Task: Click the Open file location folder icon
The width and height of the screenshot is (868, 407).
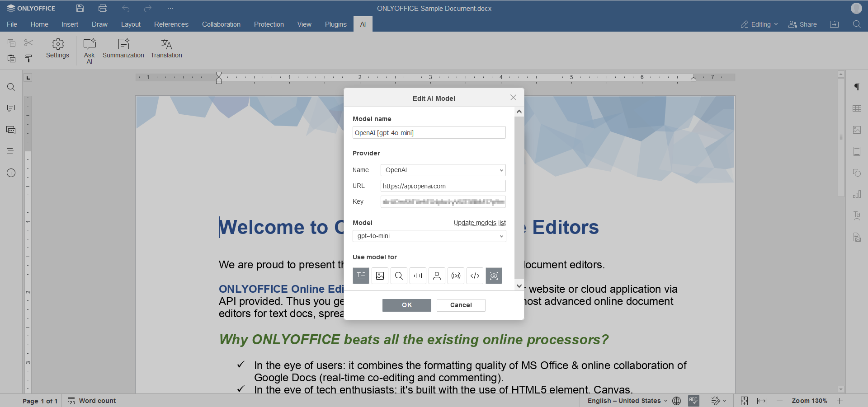Action: pyautogui.click(x=835, y=24)
